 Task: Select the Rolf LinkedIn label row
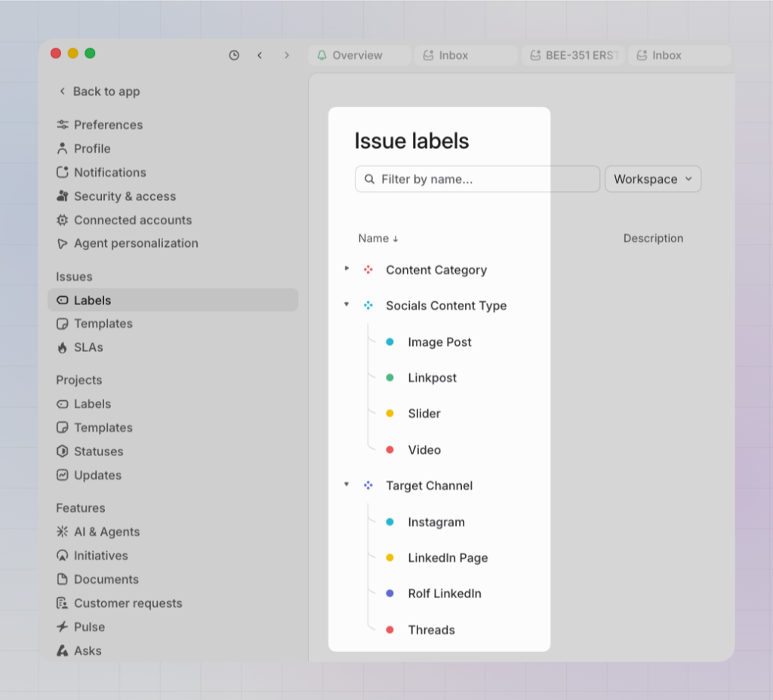444,594
